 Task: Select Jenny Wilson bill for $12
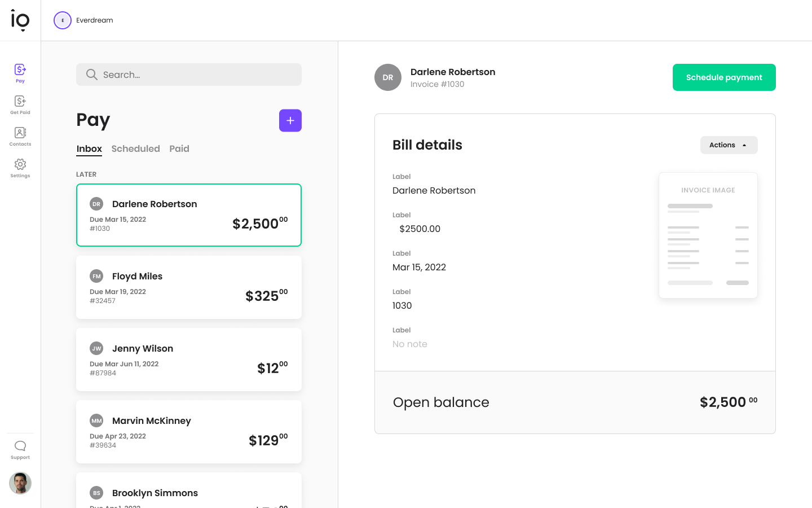click(x=189, y=360)
